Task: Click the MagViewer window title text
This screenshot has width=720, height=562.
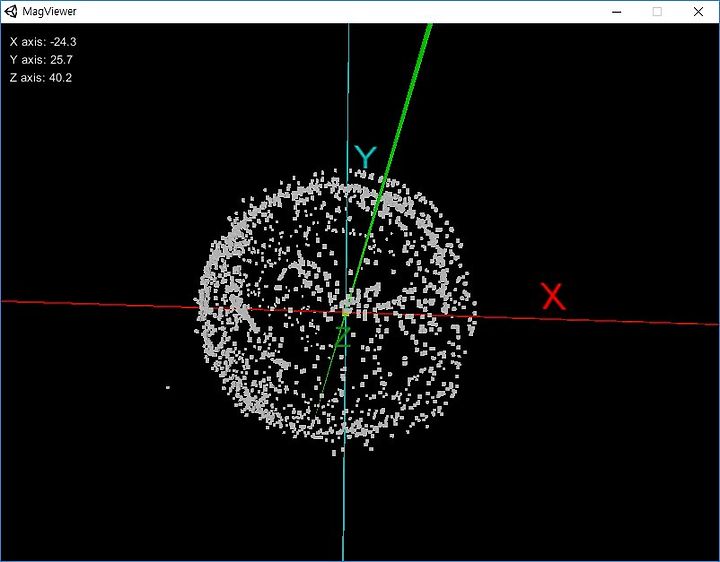Action: pyautogui.click(x=49, y=11)
